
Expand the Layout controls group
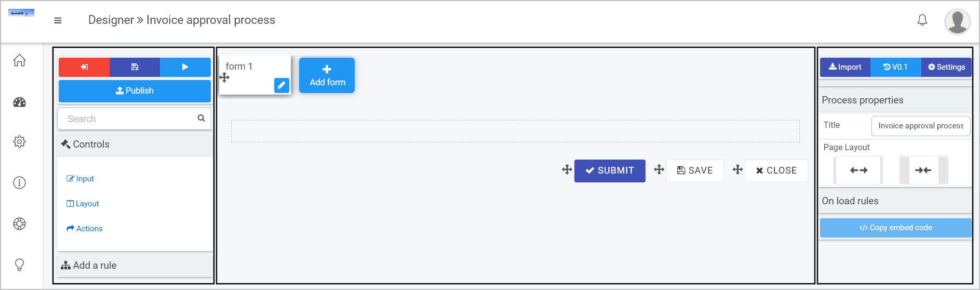tap(83, 204)
